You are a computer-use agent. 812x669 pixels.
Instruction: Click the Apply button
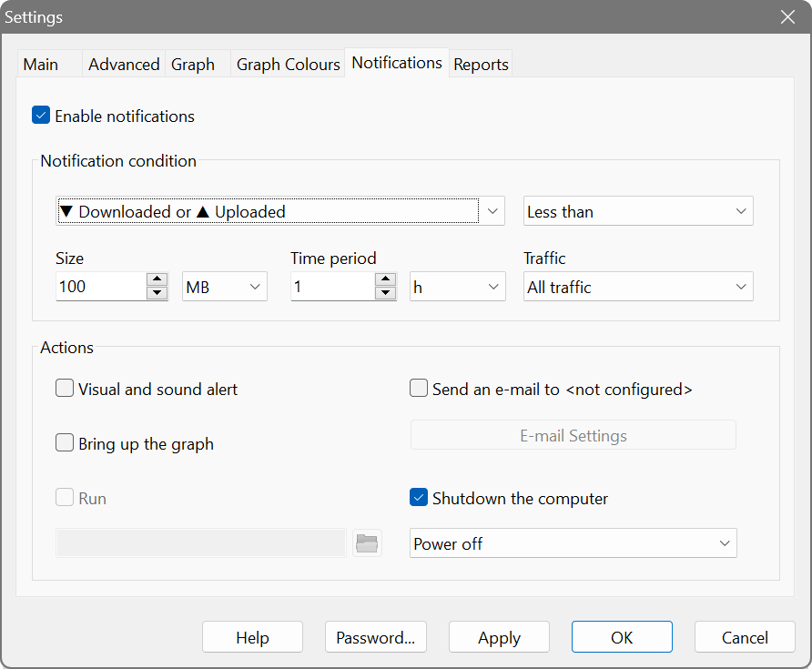(499, 637)
